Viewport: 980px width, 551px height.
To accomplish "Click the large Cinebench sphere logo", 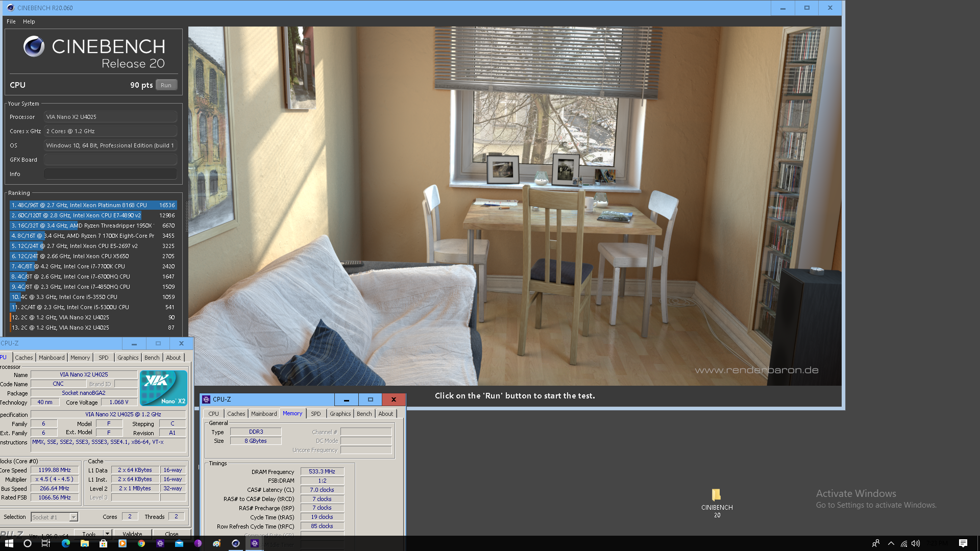I will (34, 46).
